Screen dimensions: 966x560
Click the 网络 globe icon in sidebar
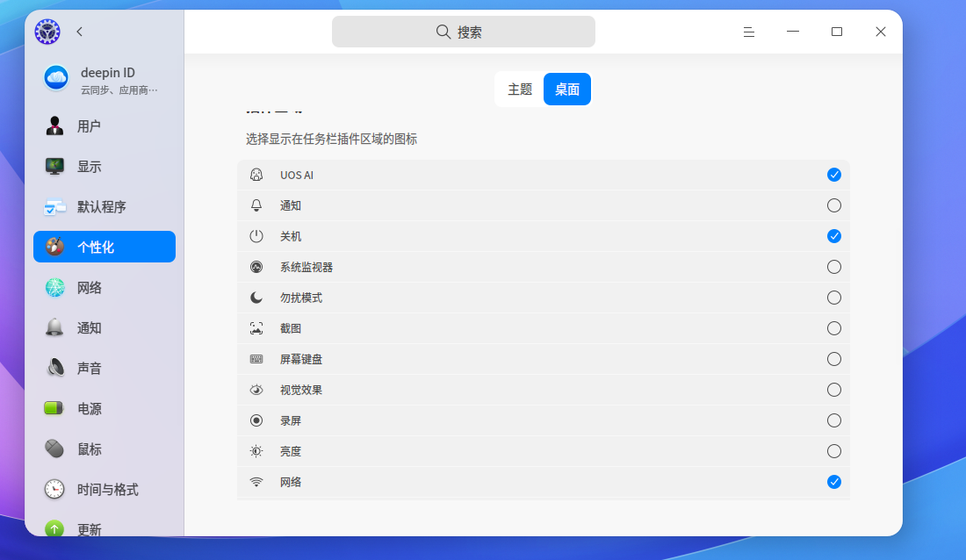click(x=54, y=288)
